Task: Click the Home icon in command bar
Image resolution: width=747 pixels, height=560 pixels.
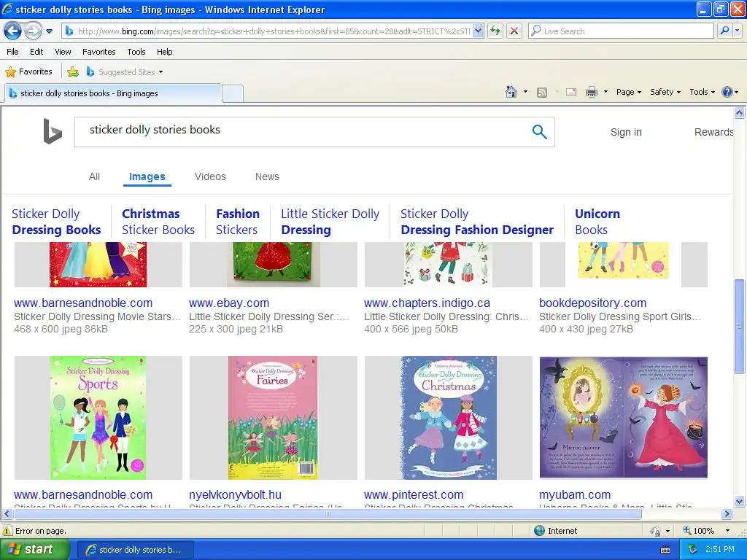Action: coord(511,92)
